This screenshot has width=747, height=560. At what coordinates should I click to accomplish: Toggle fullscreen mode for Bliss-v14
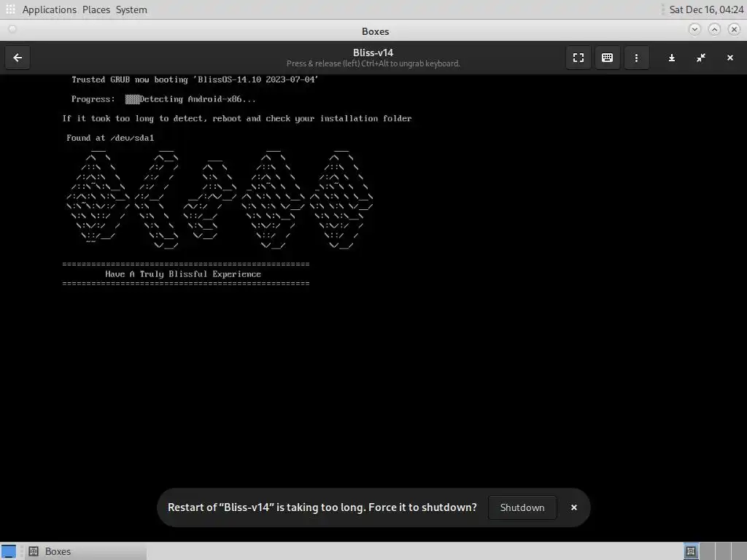[x=578, y=58]
